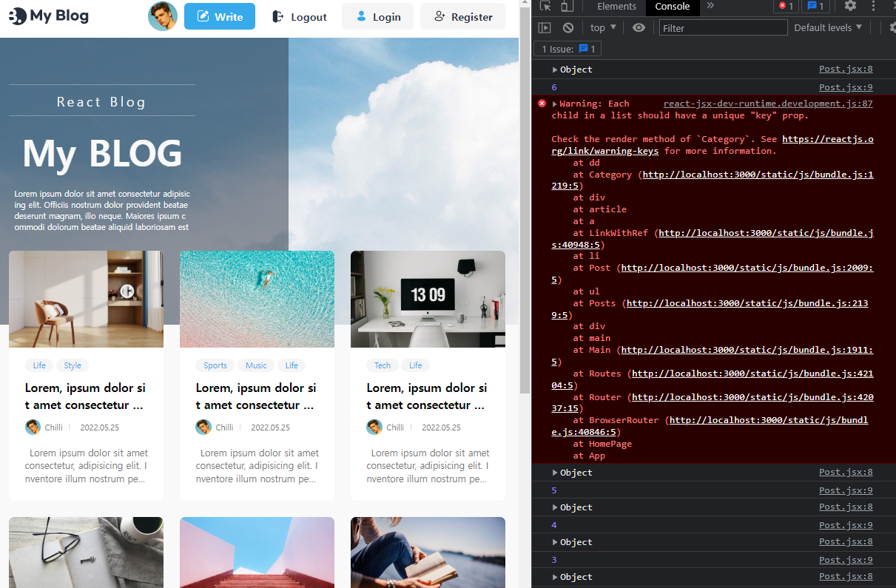This screenshot has height=588, width=896.
Task: Open Main bundle.js:1911:5 stack link
Action: [x=713, y=356]
